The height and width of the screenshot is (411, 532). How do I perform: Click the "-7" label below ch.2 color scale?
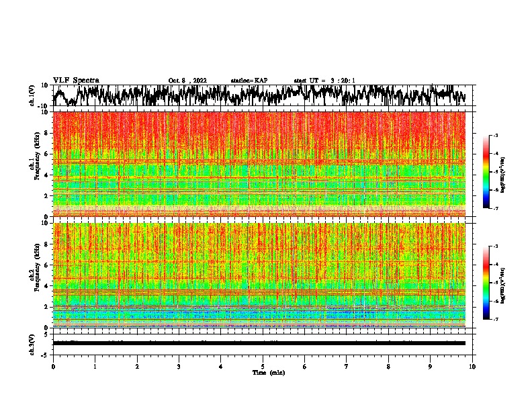click(495, 319)
